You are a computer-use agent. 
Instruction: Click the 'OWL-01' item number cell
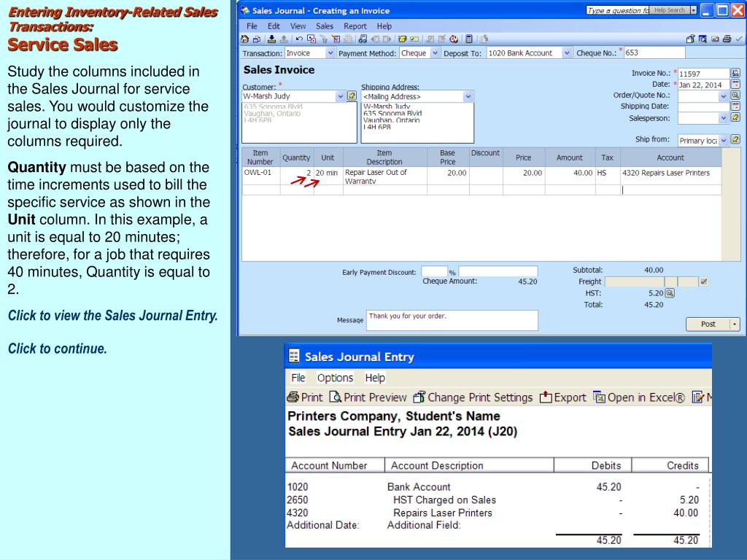[260, 176]
